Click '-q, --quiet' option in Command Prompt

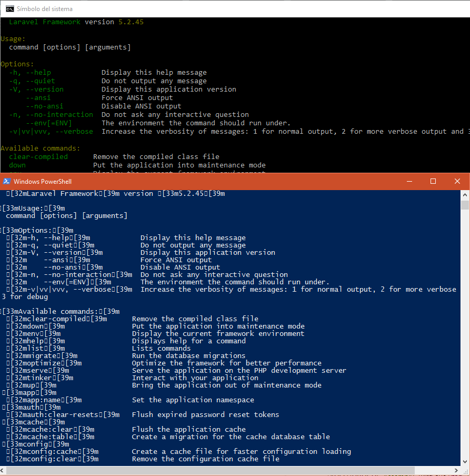32,81
